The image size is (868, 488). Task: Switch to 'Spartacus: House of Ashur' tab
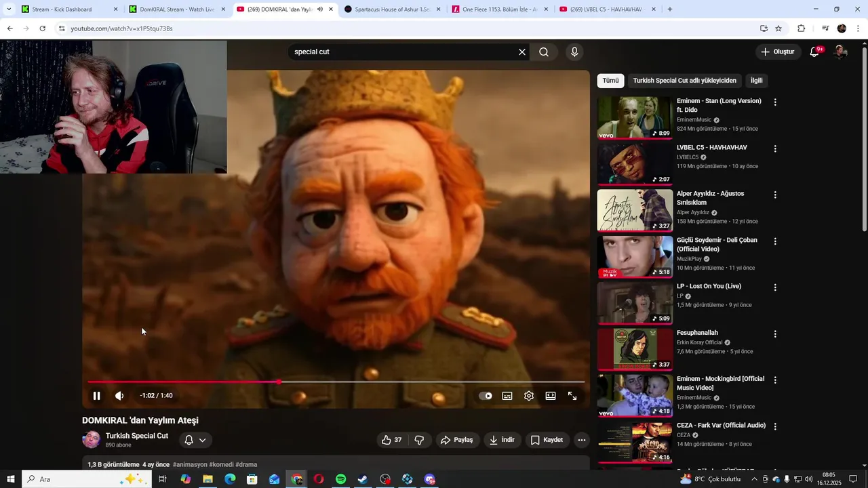click(x=392, y=9)
